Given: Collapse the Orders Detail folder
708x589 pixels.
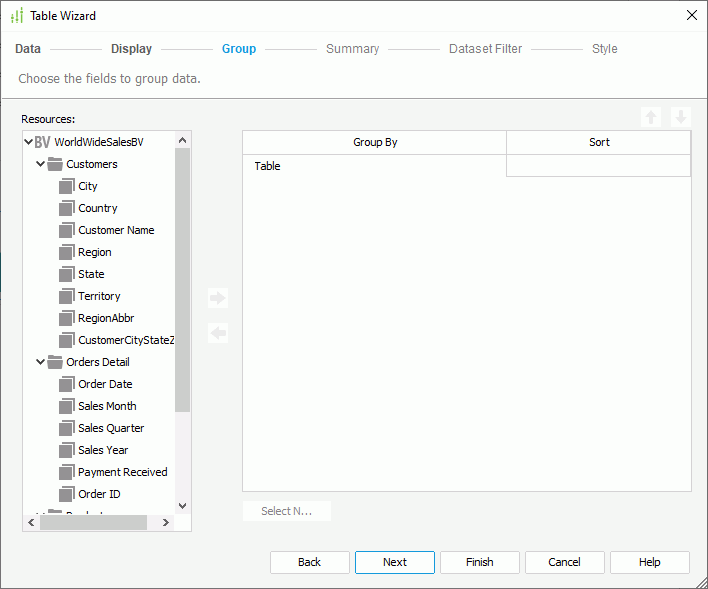Looking at the screenshot, I should coord(41,362).
